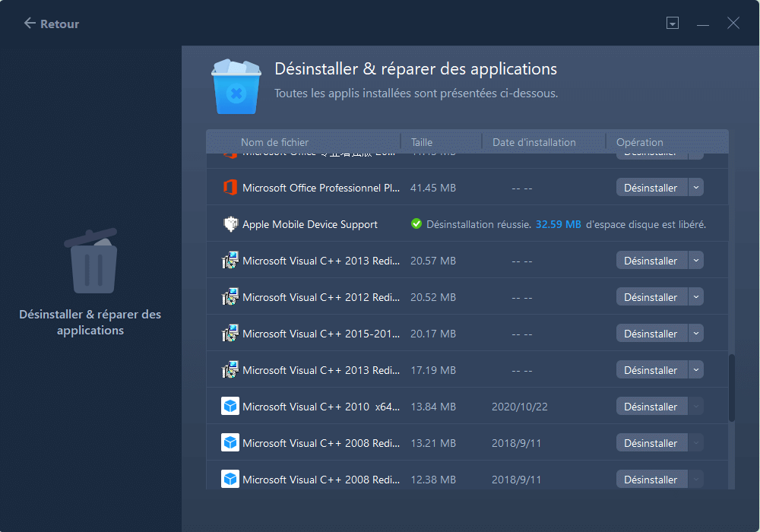
Task: Sort list by Taille column
Action: [x=421, y=142]
